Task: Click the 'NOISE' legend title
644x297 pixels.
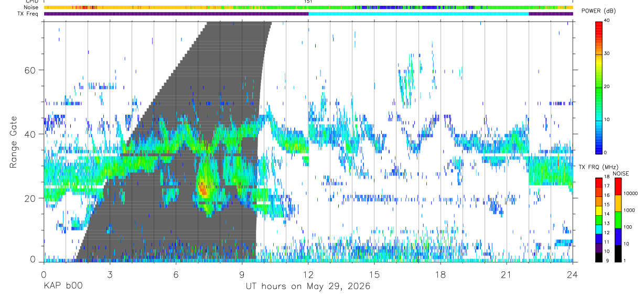Action: (x=621, y=173)
